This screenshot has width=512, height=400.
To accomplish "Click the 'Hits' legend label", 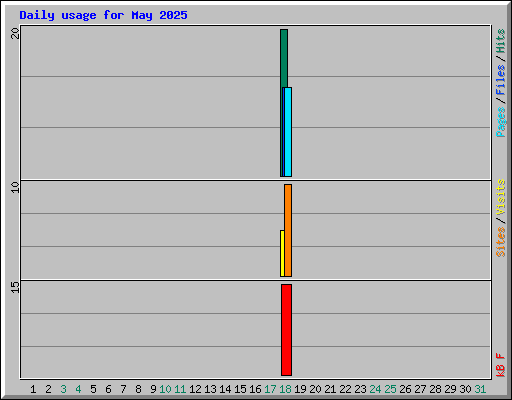I will [501, 41].
